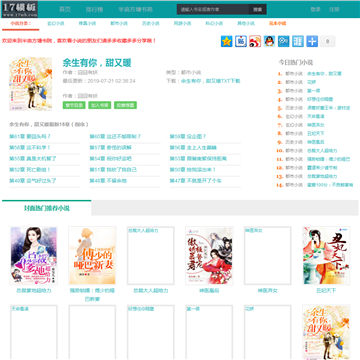Image resolution: width=360 pixels, height=360 pixels.
Task: Open the 第47章 chapter link
Action: pos(195,181)
